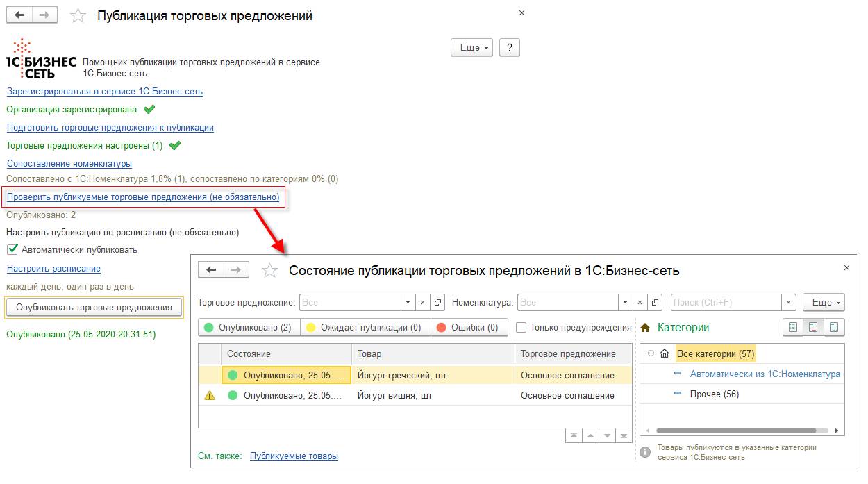Clear the search Поиск field

pos(789,303)
